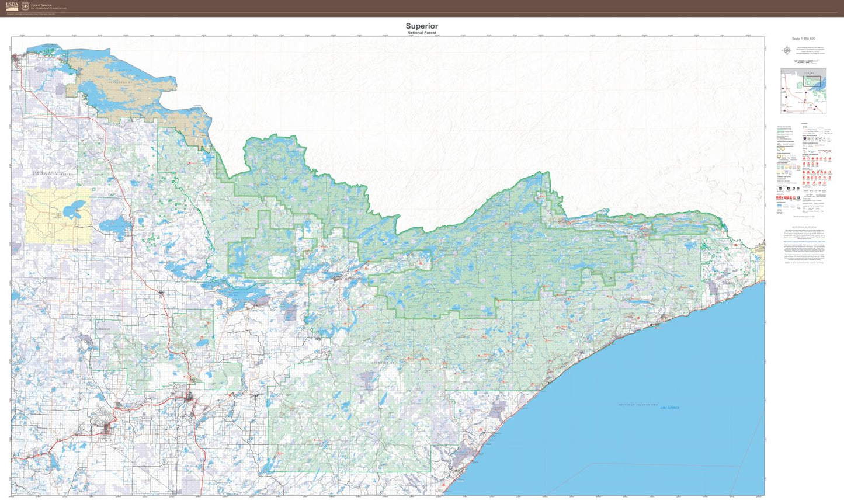Click the interstate highway shield in the legend
Viewport: 844px width, 504px height.
(805, 138)
